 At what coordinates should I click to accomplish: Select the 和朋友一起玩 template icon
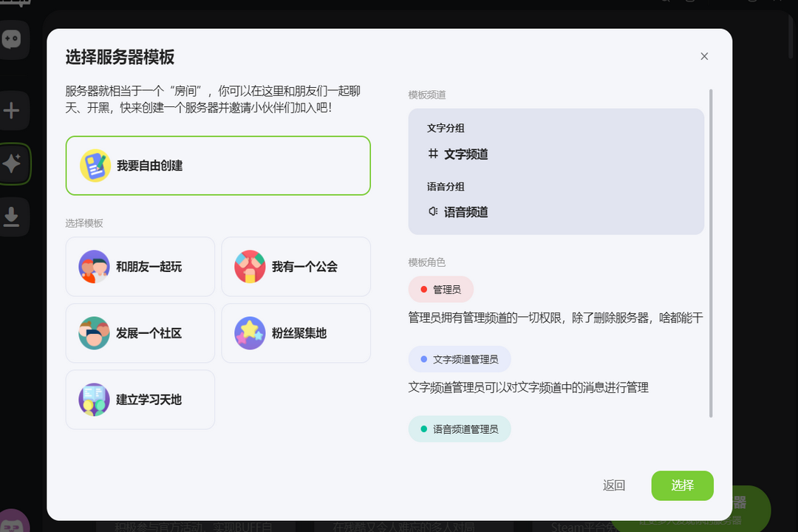[94, 267]
